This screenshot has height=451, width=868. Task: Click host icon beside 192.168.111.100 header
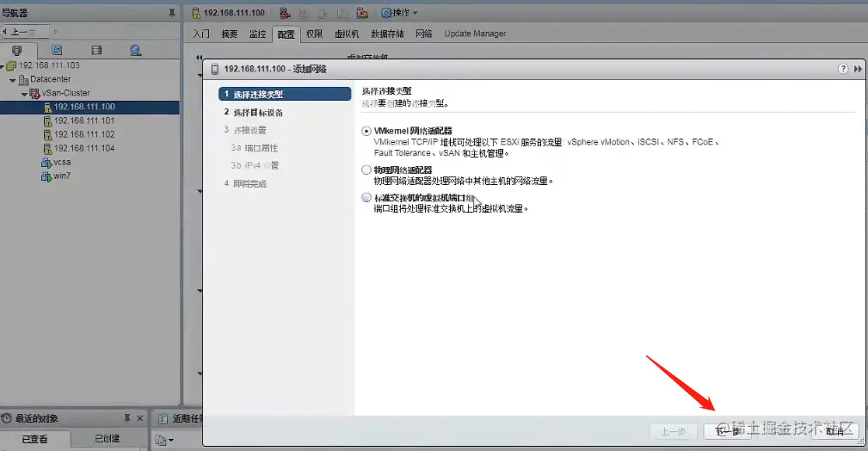click(196, 13)
